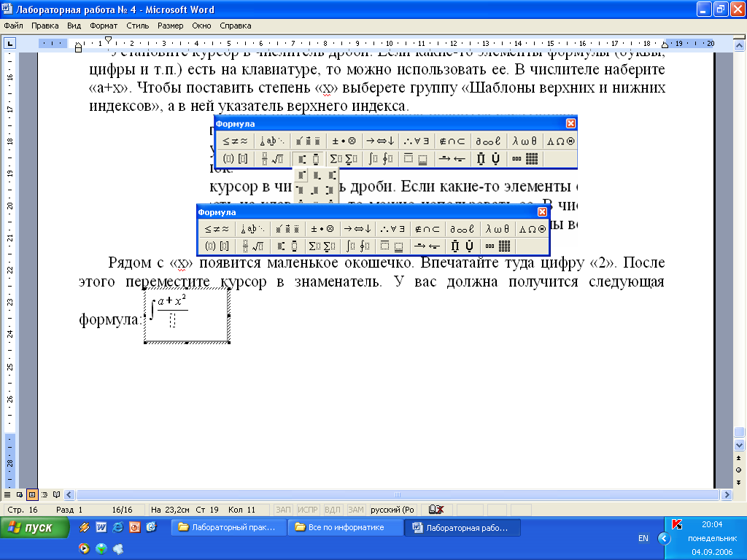Open the Окно menu
Image resolution: width=747 pixels, height=560 pixels.
pos(201,26)
